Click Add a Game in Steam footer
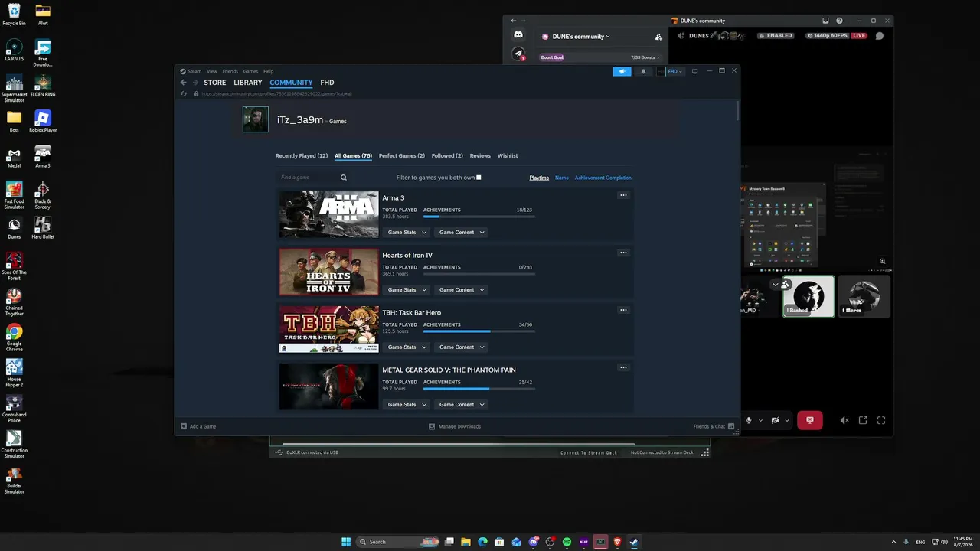 198,426
